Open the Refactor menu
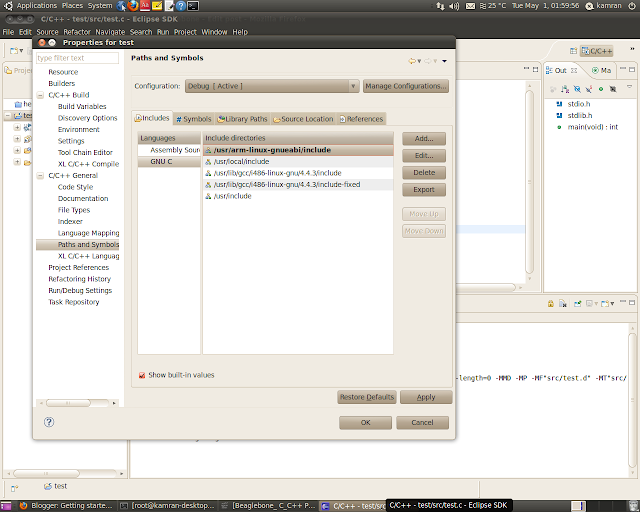Image resolution: width=640 pixels, height=512 pixels. (x=77, y=32)
